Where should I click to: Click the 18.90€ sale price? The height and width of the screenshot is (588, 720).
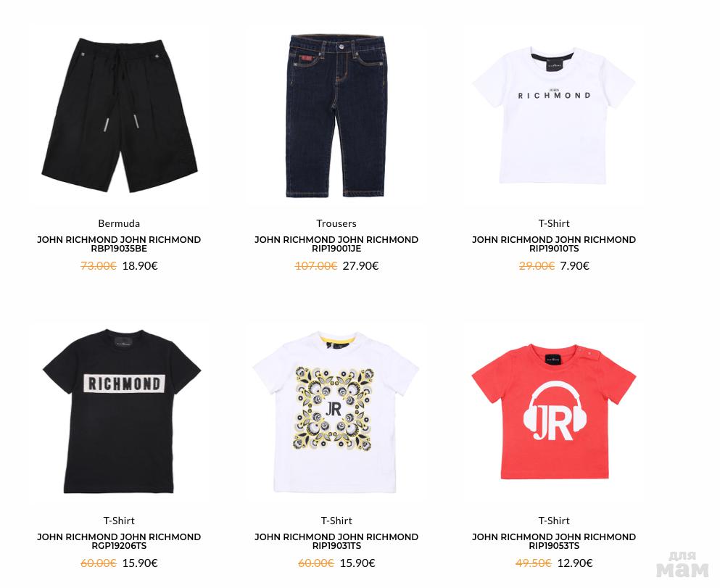(x=140, y=266)
